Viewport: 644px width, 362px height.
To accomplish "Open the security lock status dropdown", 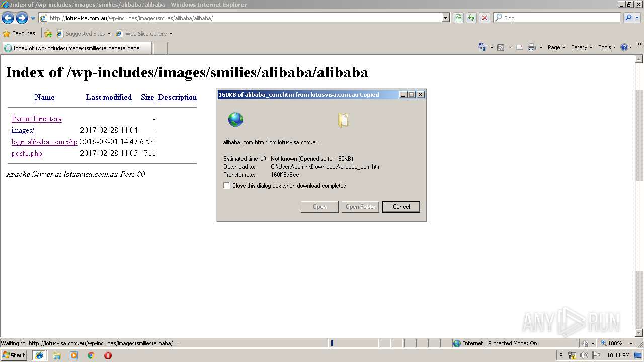I will 588,343.
